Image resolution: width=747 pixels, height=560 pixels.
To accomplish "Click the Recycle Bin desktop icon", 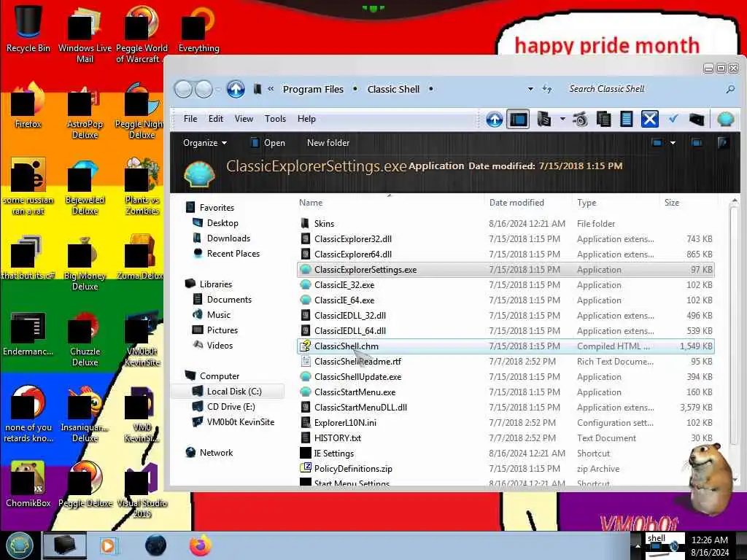I will [28, 28].
